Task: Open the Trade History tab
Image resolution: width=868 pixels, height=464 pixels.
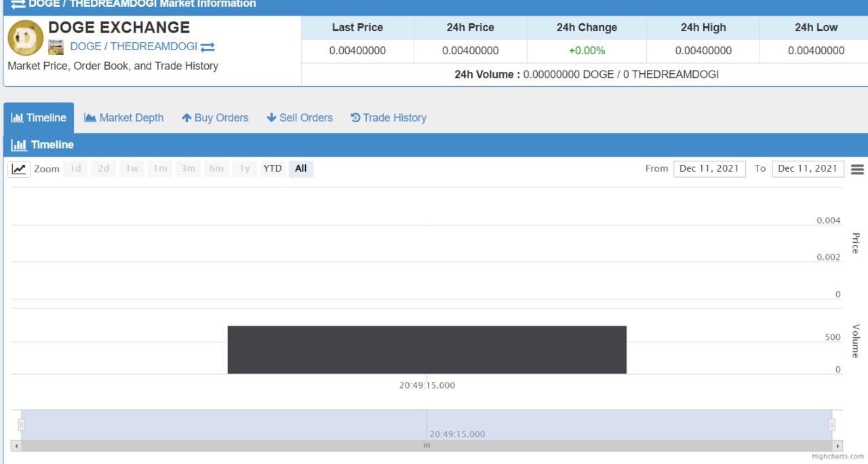Action: tap(389, 117)
